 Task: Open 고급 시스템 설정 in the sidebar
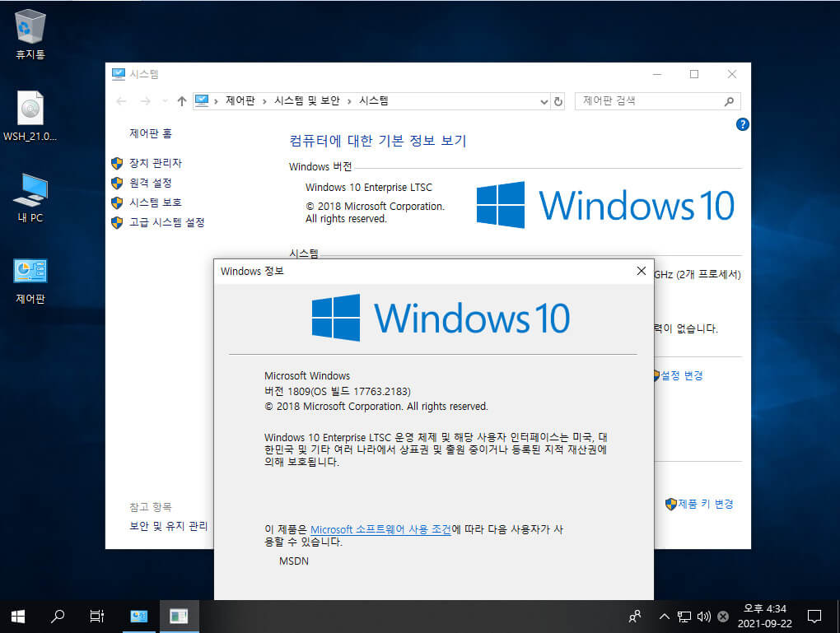[166, 222]
